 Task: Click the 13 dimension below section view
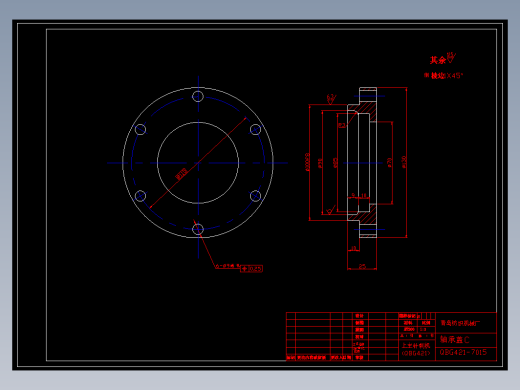click(354, 248)
